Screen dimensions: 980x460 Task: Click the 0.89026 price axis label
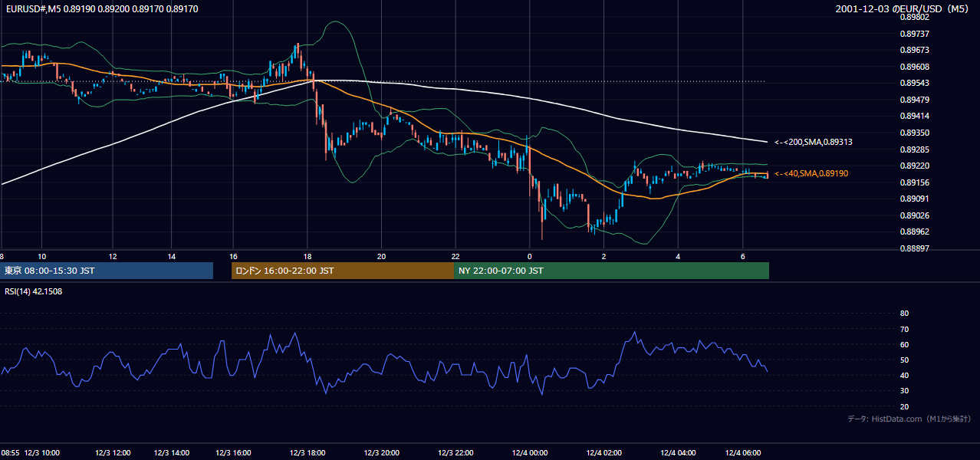coord(915,215)
